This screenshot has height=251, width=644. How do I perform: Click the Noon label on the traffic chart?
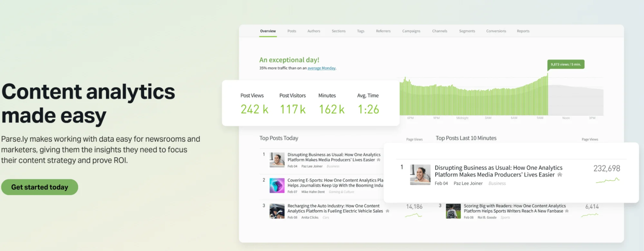point(566,118)
